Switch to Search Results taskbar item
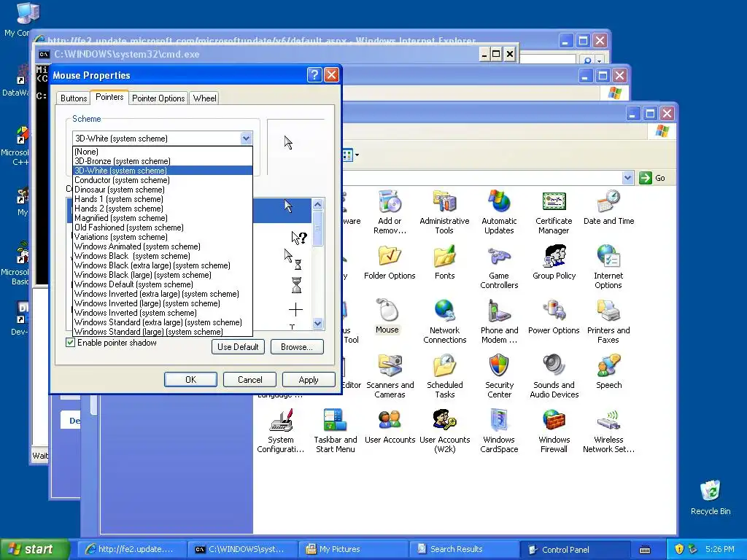Image resolution: width=747 pixels, height=560 pixels. pyautogui.click(x=463, y=549)
